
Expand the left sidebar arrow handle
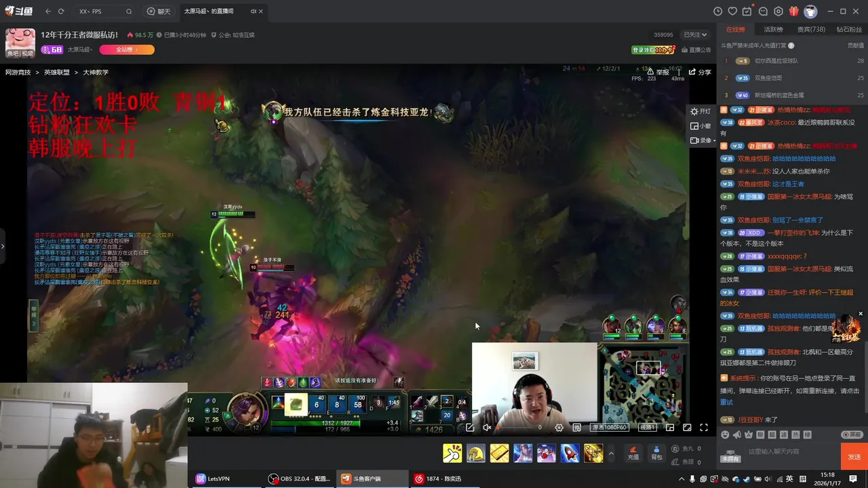coord(3,246)
